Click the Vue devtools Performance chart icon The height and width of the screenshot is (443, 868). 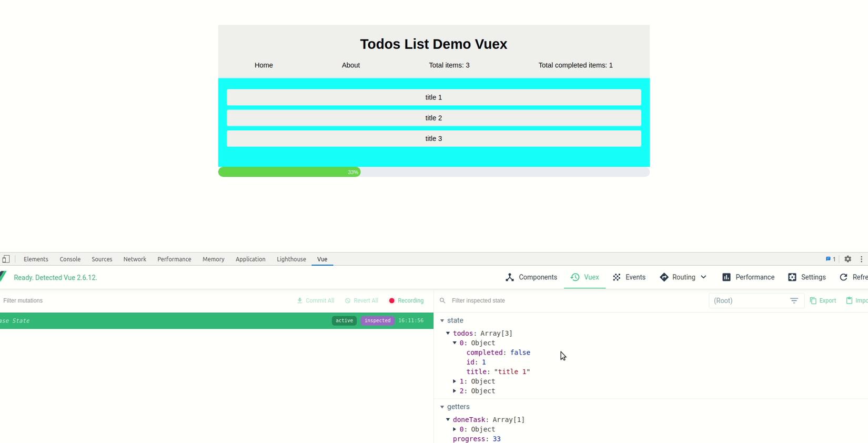pyautogui.click(x=726, y=277)
